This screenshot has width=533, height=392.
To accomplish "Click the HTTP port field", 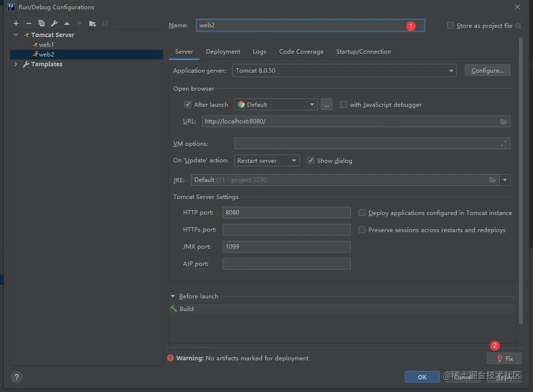I will [x=287, y=212].
